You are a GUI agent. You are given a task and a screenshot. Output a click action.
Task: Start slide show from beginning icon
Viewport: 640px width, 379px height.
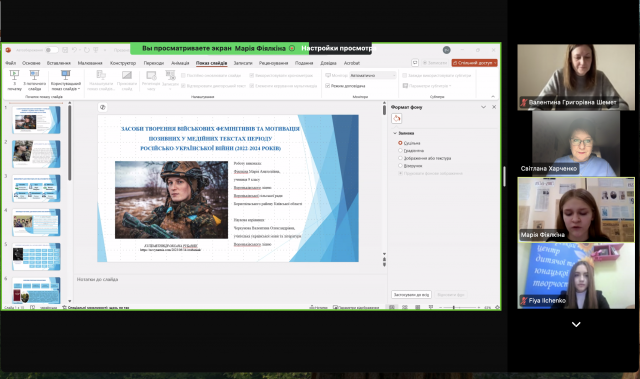coord(14,75)
